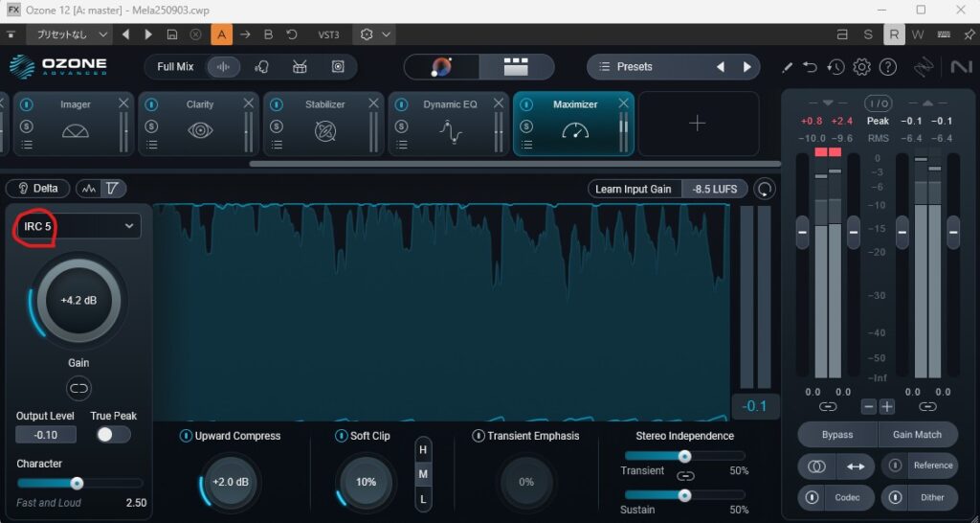
Task: Toggle Maximizer module power
Action: 527,104
